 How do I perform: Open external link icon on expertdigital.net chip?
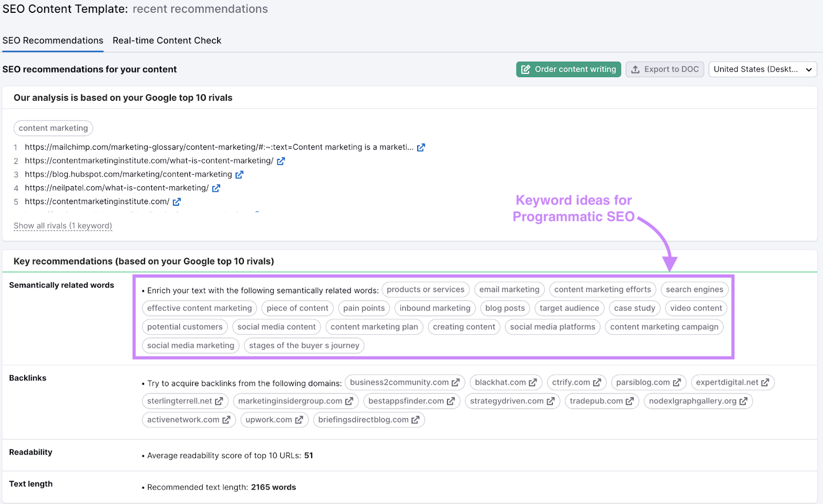(x=765, y=383)
